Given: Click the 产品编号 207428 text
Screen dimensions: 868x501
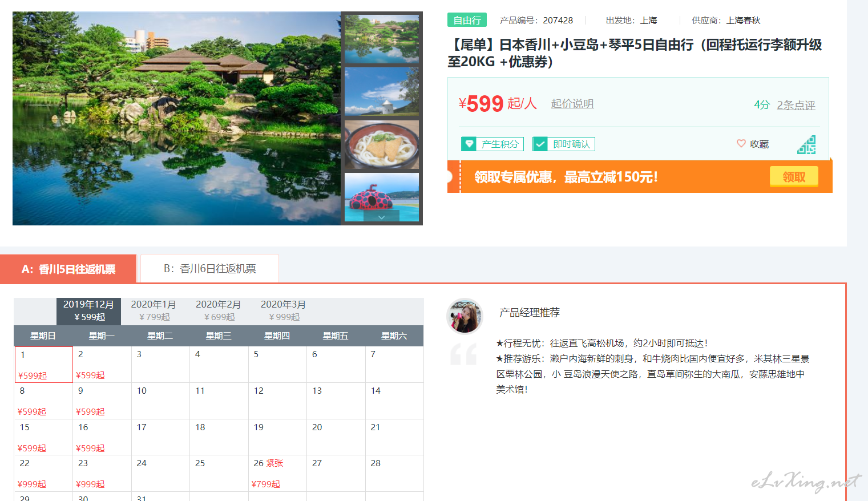Looking at the screenshot, I should (x=536, y=21).
